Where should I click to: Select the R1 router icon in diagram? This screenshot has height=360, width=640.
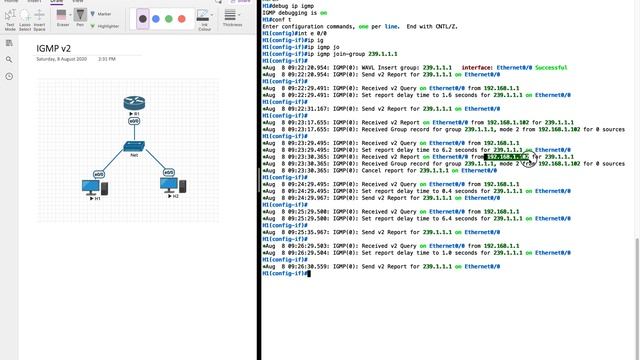point(134,103)
